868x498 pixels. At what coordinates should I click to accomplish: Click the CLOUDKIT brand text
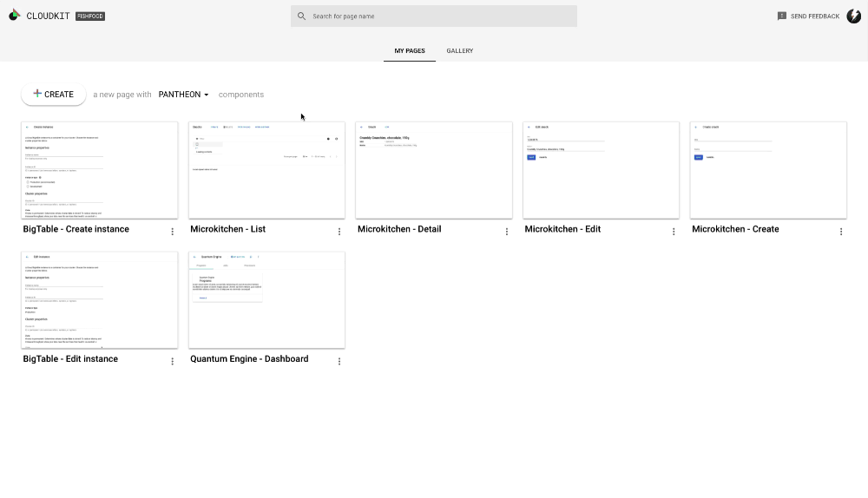[48, 16]
